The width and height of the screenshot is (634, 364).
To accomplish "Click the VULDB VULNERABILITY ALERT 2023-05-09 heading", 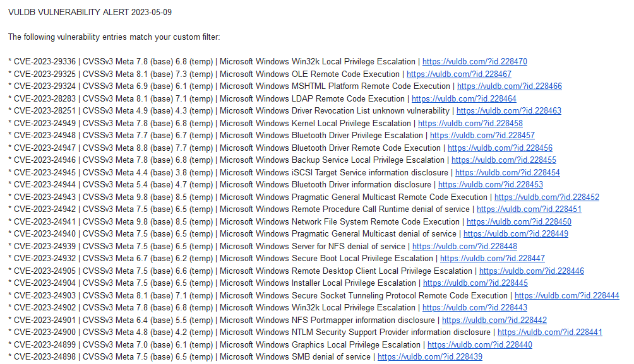I will (90, 13).
